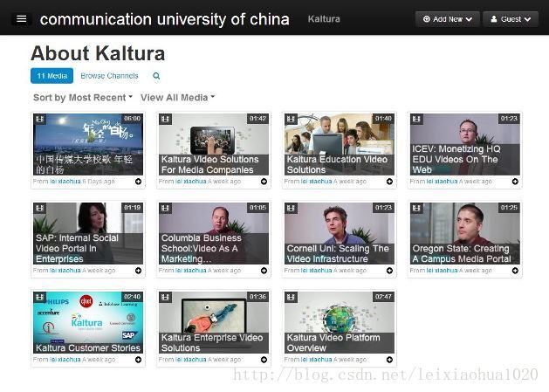The width and height of the screenshot is (549, 392).
Task: Open lei xiaohua link under SAP video
Action: click(x=65, y=271)
